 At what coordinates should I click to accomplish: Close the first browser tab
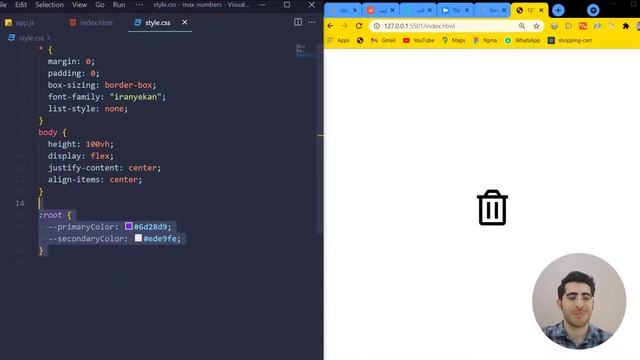(x=355, y=10)
